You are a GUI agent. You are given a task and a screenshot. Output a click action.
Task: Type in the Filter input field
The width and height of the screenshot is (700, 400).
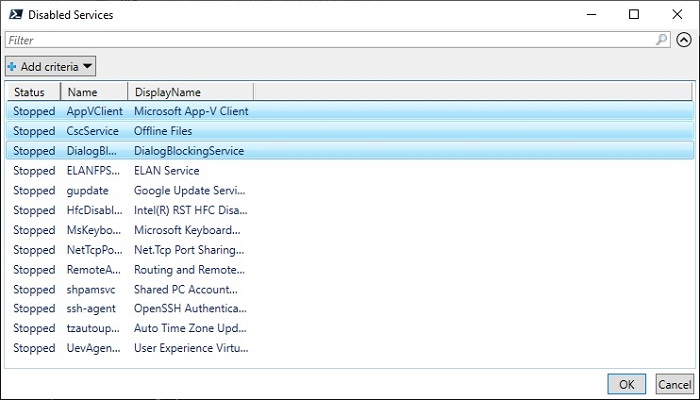330,40
